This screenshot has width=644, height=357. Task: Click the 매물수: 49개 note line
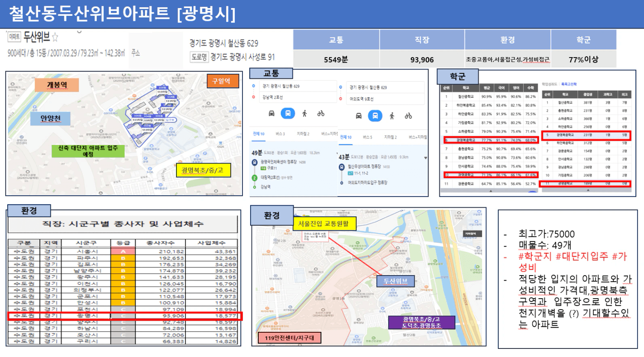[545, 245]
